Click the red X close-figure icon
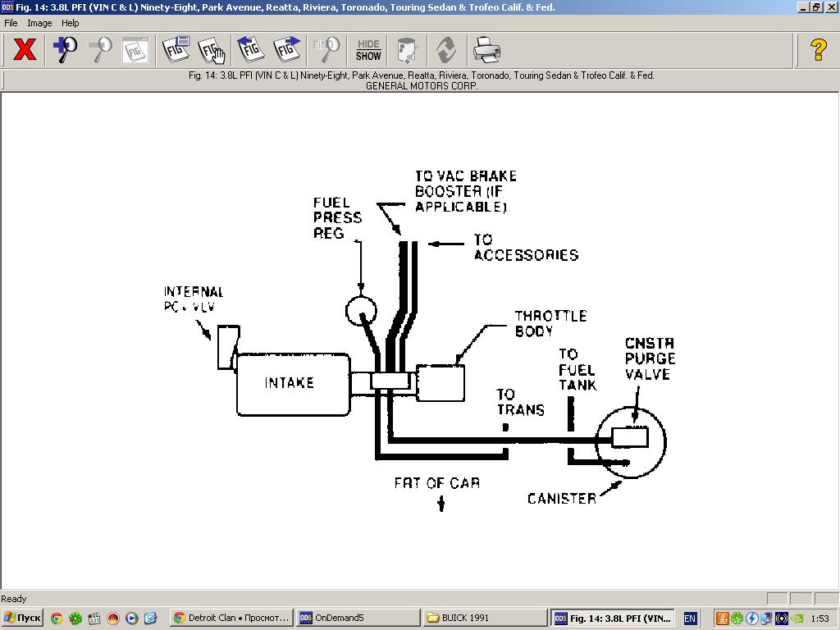 [25, 50]
